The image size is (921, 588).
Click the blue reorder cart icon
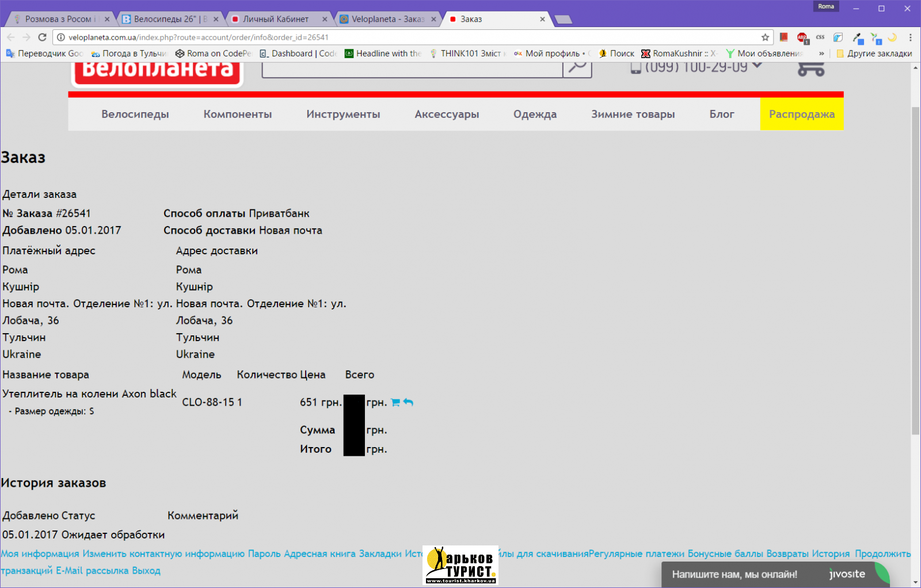395,402
